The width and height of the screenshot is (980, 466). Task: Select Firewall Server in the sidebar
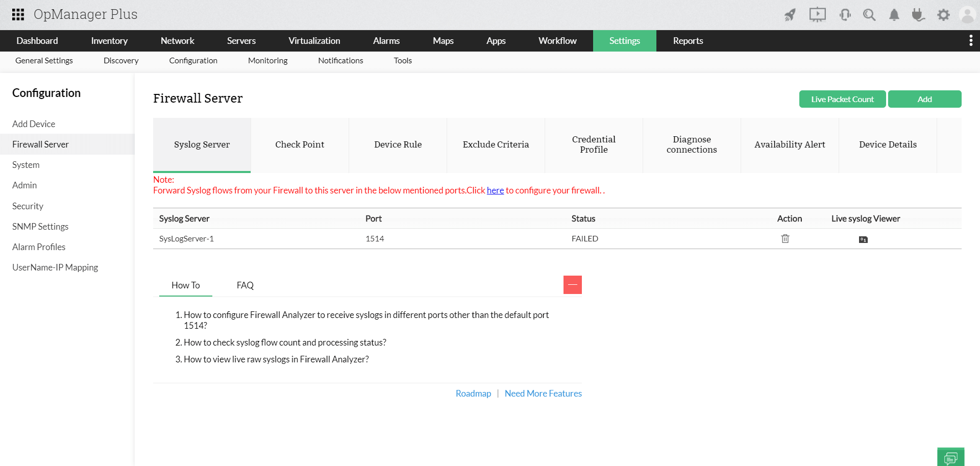click(x=40, y=144)
